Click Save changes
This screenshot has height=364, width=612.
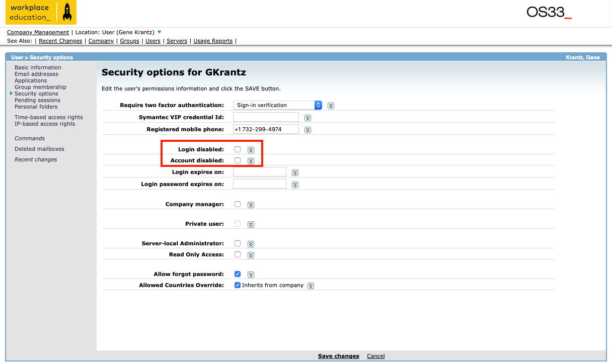[x=338, y=356]
